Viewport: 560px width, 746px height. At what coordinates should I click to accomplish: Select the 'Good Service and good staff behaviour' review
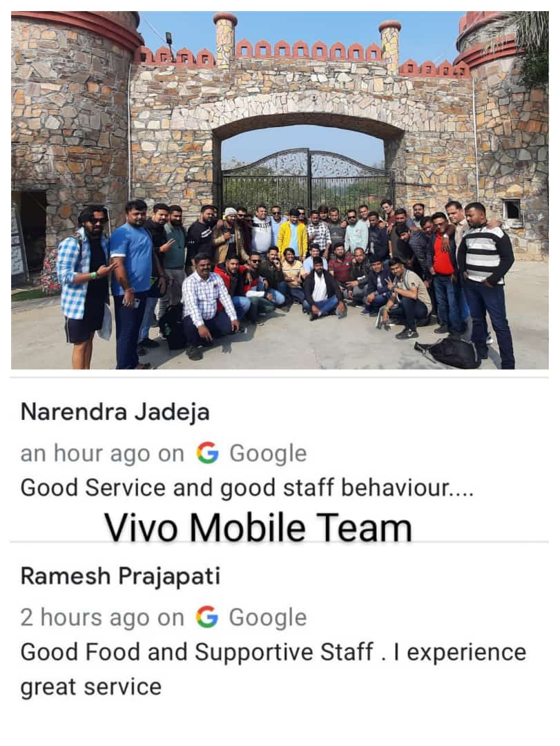[x=247, y=488]
